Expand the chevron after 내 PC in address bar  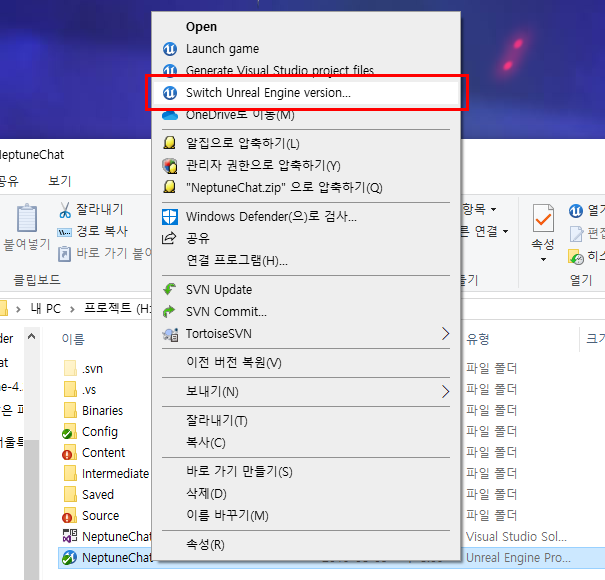tap(72, 309)
